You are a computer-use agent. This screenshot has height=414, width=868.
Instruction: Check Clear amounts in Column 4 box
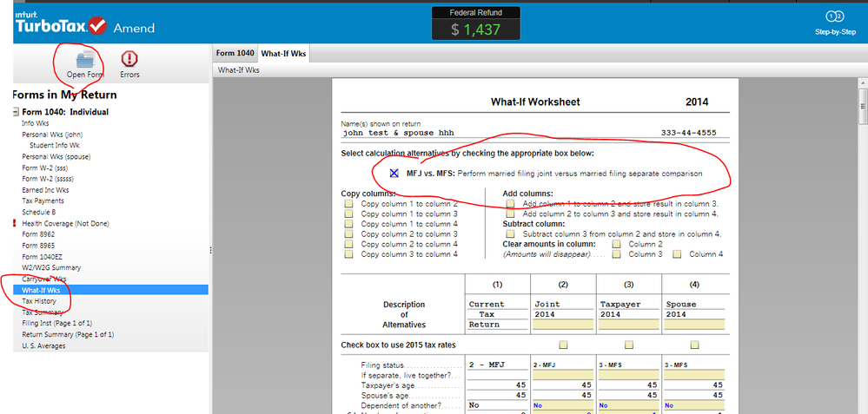[677, 254]
